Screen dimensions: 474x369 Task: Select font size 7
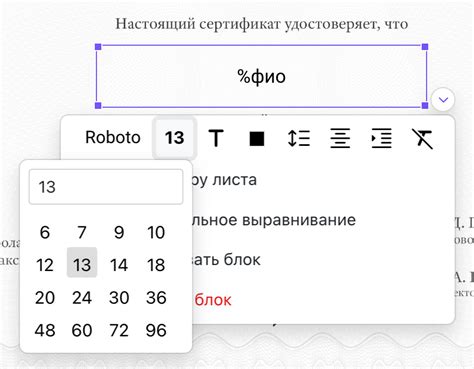click(82, 232)
